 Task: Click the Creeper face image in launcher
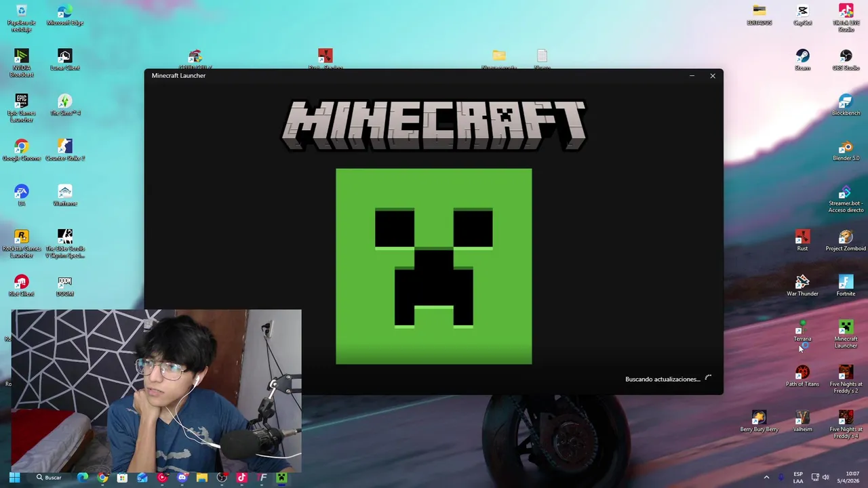(x=434, y=266)
